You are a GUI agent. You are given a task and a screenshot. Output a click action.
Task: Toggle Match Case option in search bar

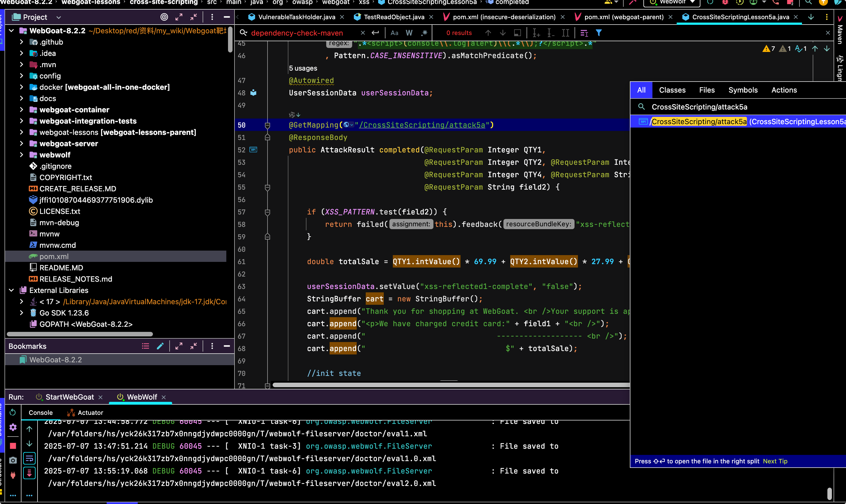tap(394, 33)
